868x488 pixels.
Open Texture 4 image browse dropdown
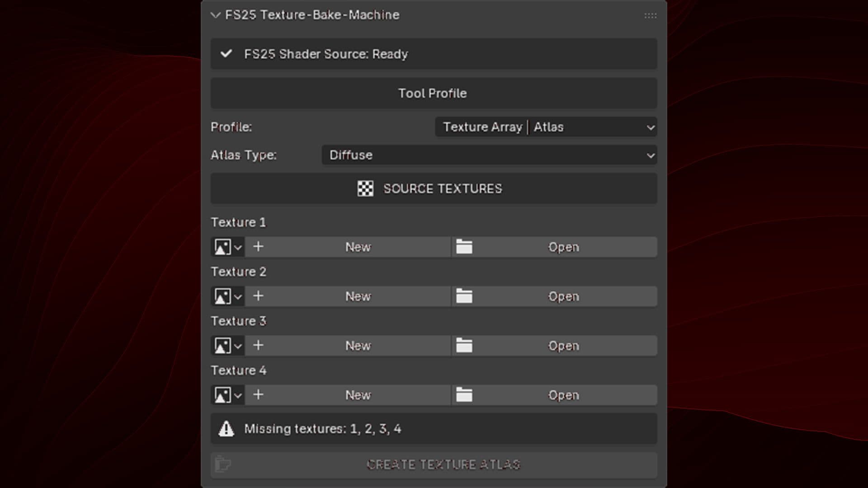pyautogui.click(x=228, y=395)
